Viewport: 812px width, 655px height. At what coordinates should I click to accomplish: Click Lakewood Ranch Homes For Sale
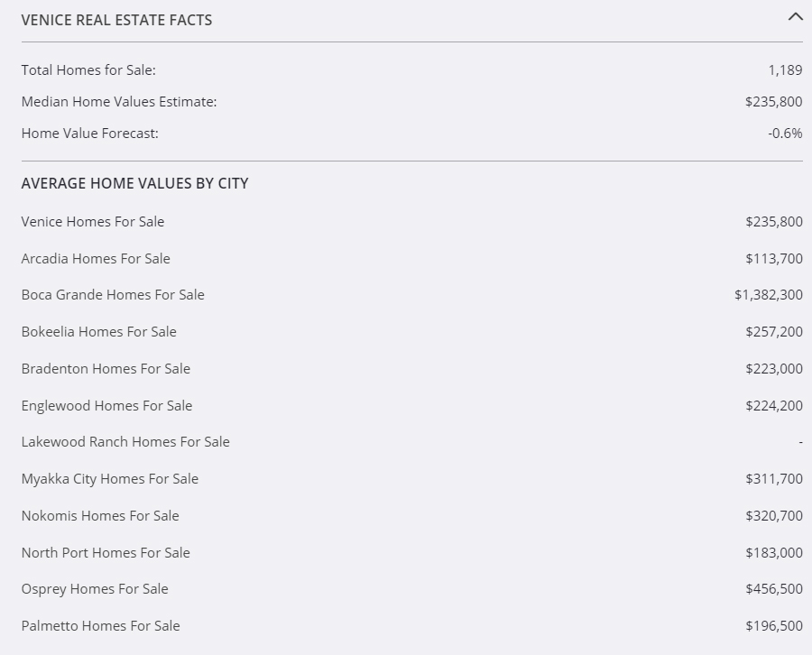point(125,442)
